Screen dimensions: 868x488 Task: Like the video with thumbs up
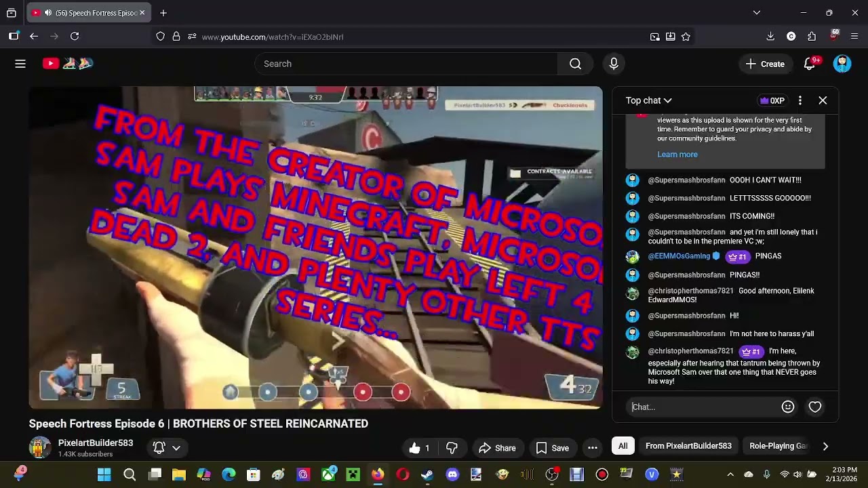(419, 448)
